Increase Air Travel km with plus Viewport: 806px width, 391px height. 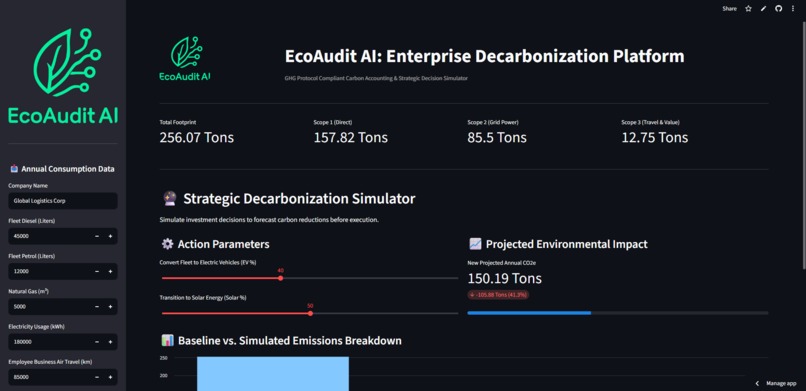(x=110, y=377)
